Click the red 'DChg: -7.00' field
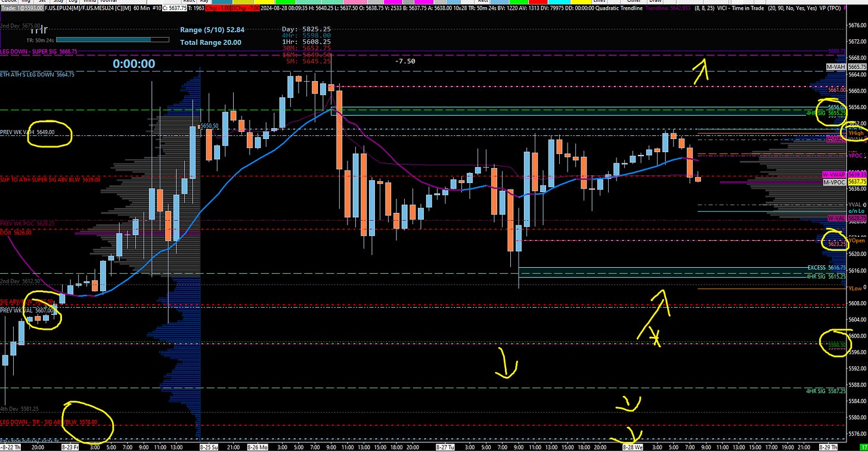Screen dimensions: 868x452 coord(245,8)
